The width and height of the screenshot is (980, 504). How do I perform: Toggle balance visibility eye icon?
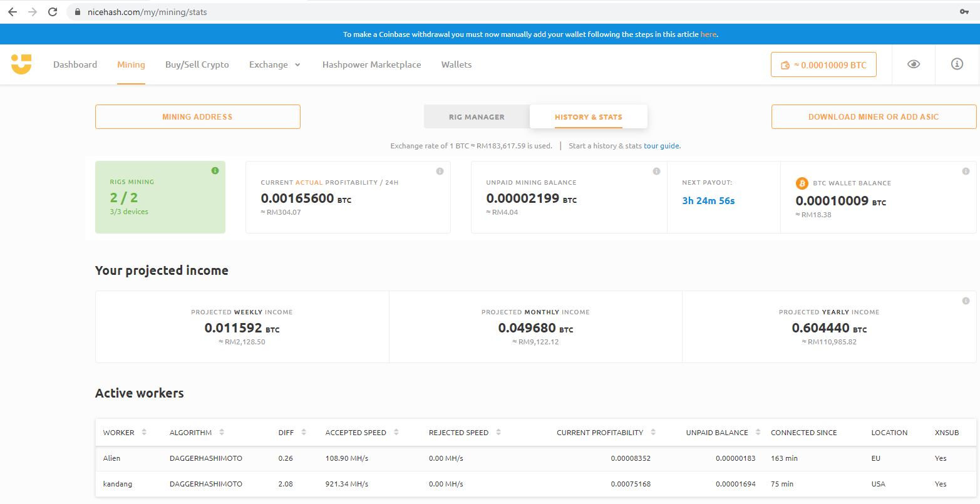[914, 64]
